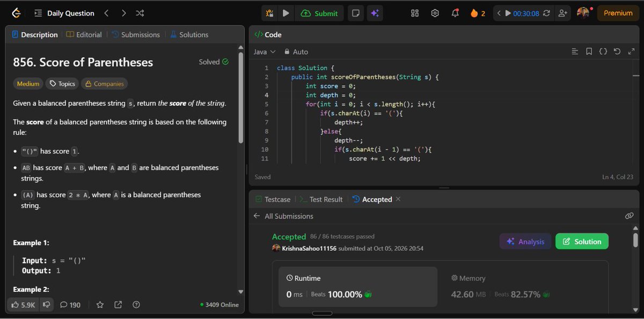The width and height of the screenshot is (644, 319).
Task: Open the settings gear
Action: point(435,13)
